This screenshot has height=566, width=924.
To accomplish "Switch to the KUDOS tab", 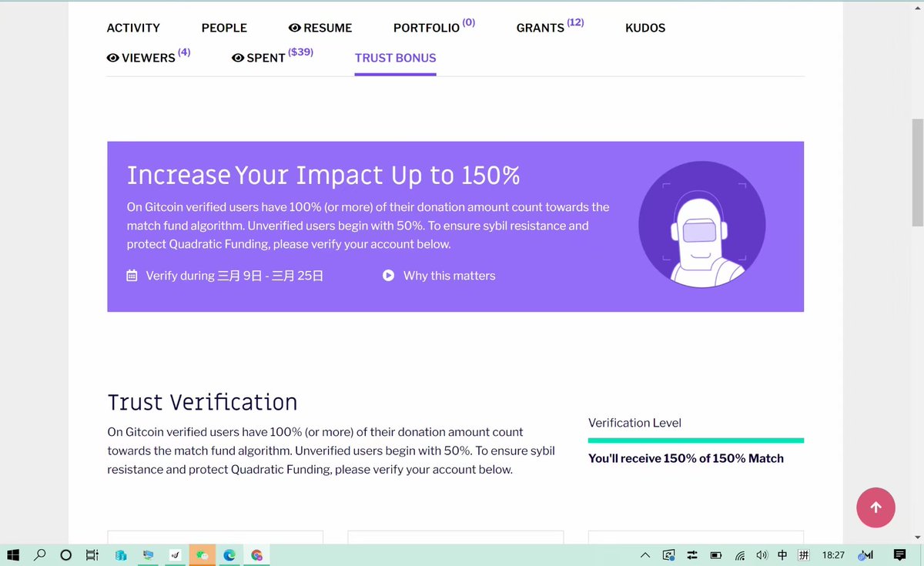I will click(x=645, y=28).
